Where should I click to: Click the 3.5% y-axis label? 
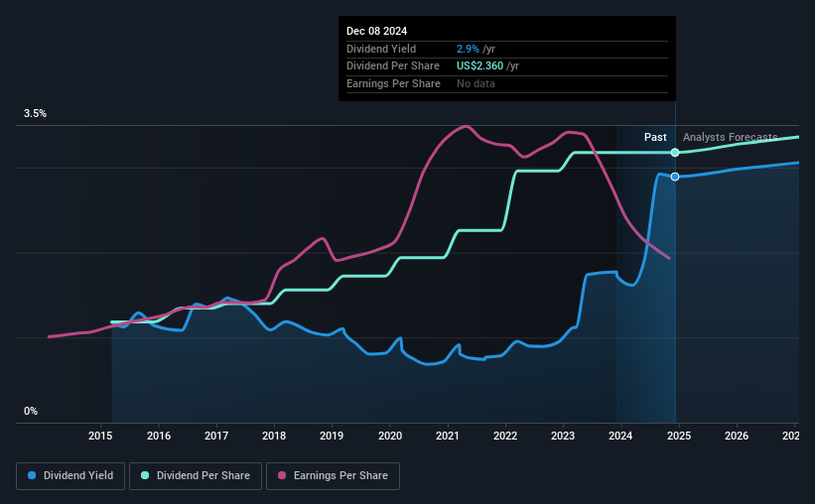35,114
